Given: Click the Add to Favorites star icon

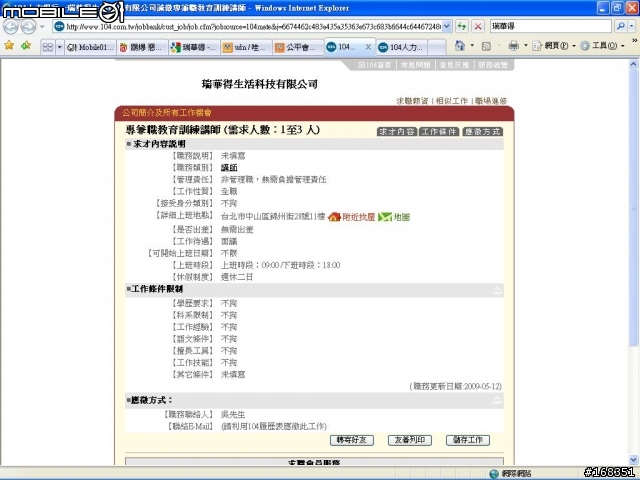Looking at the screenshot, I should (26, 45).
